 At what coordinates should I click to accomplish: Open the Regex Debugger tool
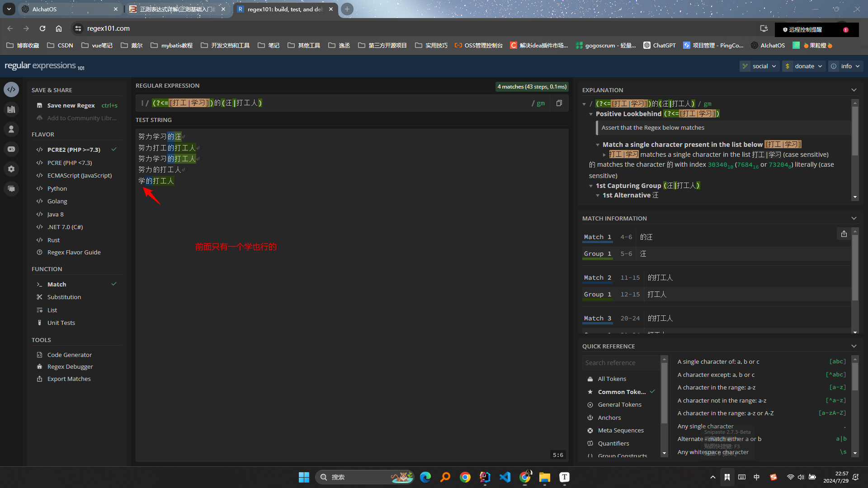70,366
